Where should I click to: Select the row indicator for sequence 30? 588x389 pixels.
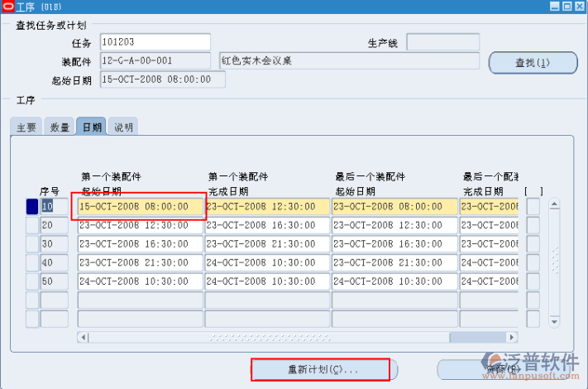click(32, 244)
